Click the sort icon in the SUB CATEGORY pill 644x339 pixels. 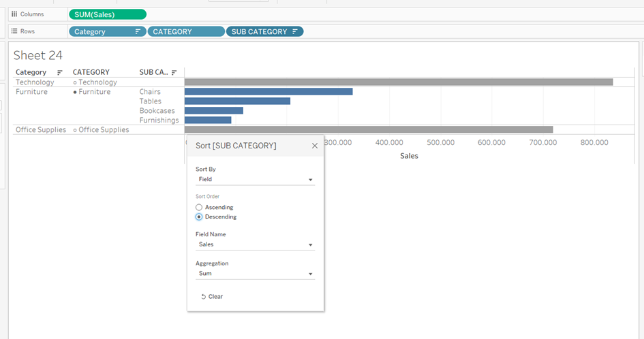coord(295,31)
